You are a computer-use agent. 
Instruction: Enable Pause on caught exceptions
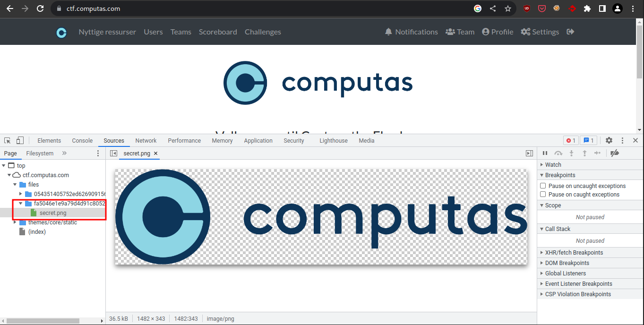click(x=543, y=195)
